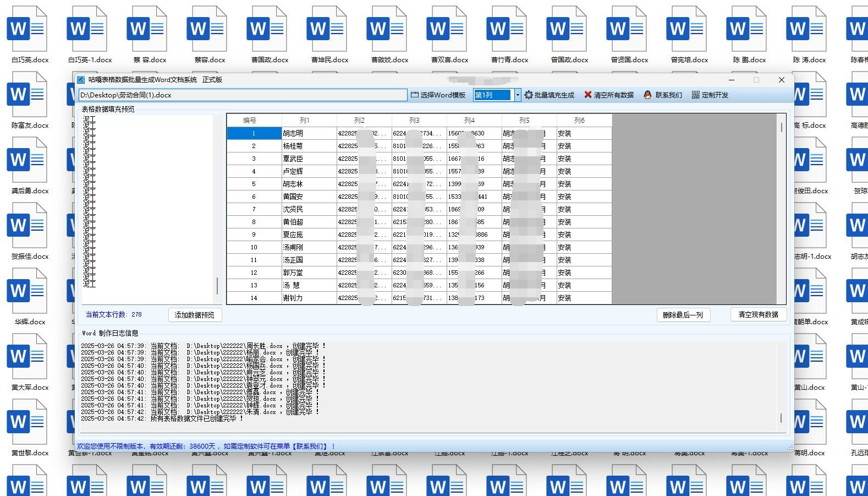Click the 列5 column header
The image size is (868, 496).
point(529,121)
